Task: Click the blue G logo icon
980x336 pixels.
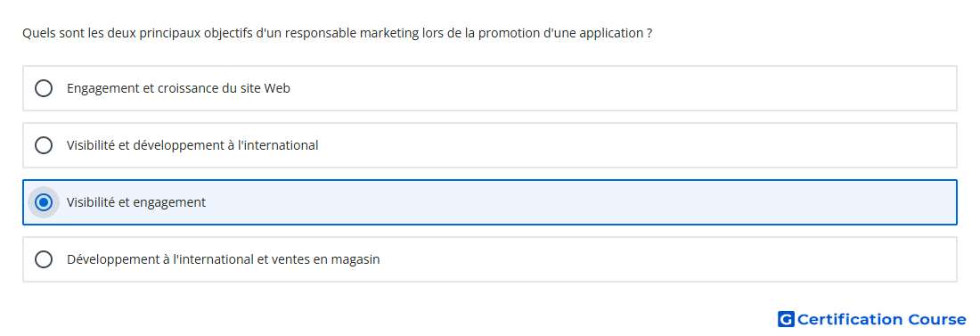Action: (x=786, y=319)
